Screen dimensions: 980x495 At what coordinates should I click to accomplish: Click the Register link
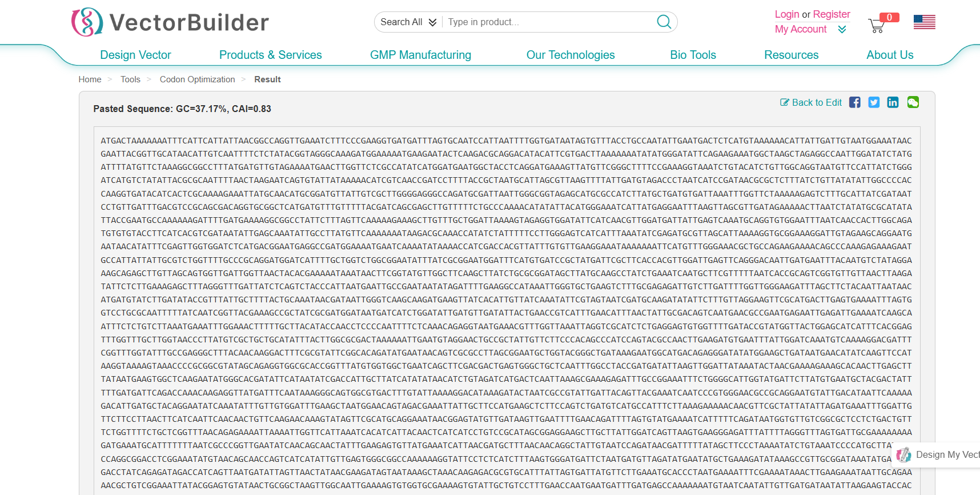[832, 14]
